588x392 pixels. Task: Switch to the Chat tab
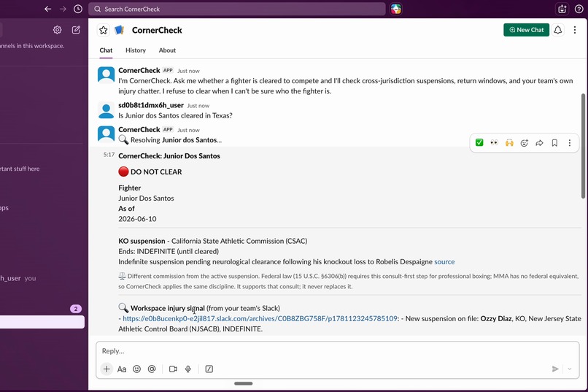106,50
